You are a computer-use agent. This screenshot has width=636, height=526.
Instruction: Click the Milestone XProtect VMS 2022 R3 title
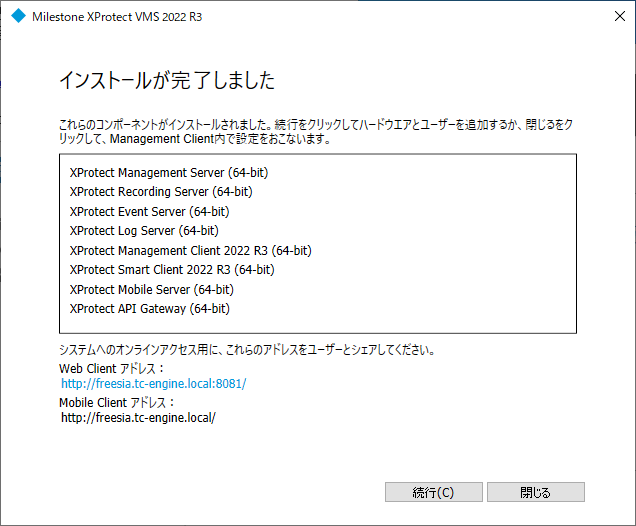tap(117, 17)
